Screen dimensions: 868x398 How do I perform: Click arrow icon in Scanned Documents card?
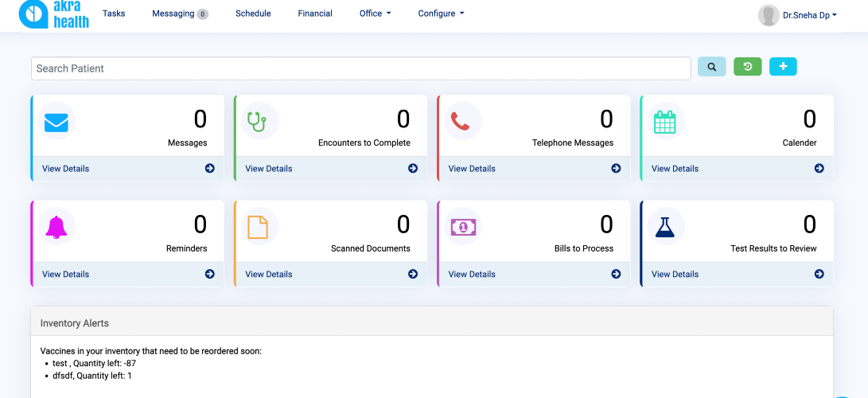pyautogui.click(x=413, y=274)
